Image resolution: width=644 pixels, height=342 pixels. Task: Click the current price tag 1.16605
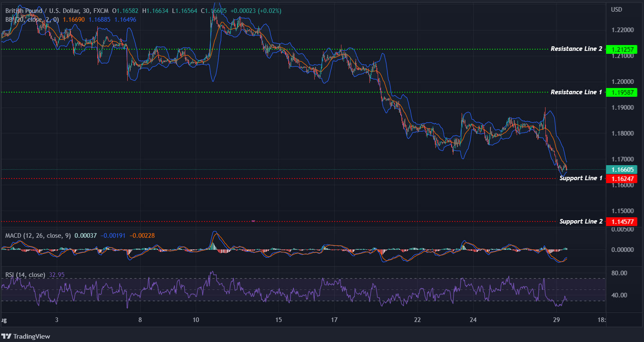point(621,169)
